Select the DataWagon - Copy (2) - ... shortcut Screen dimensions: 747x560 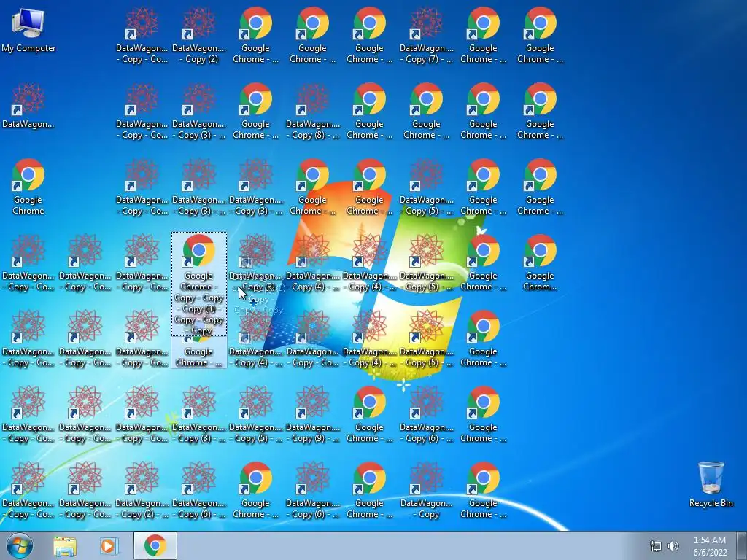[142, 490]
